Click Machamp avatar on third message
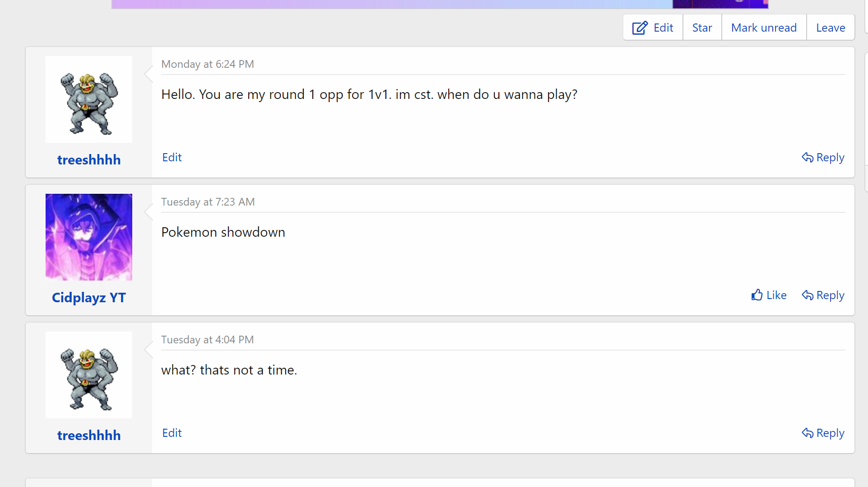 (89, 375)
